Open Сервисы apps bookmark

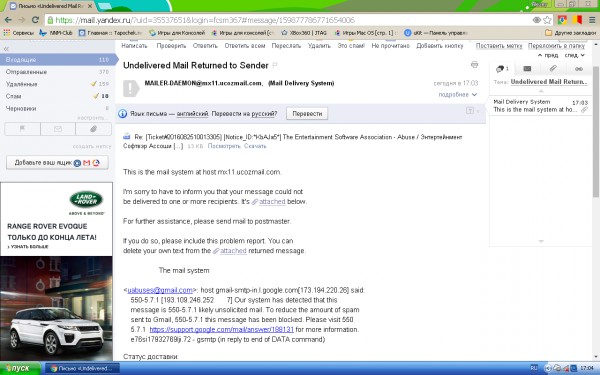tap(19, 33)
